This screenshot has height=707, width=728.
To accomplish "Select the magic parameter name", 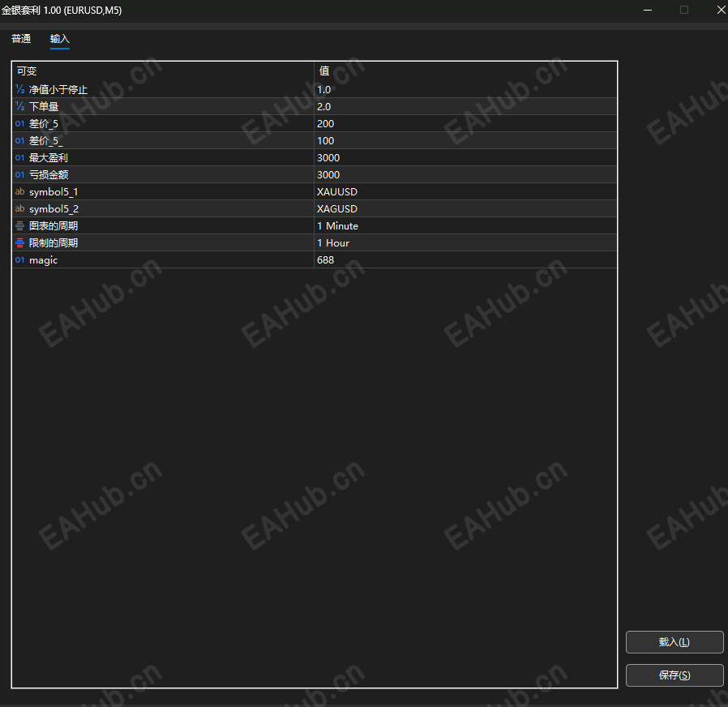I will click(x=43, y=260).
